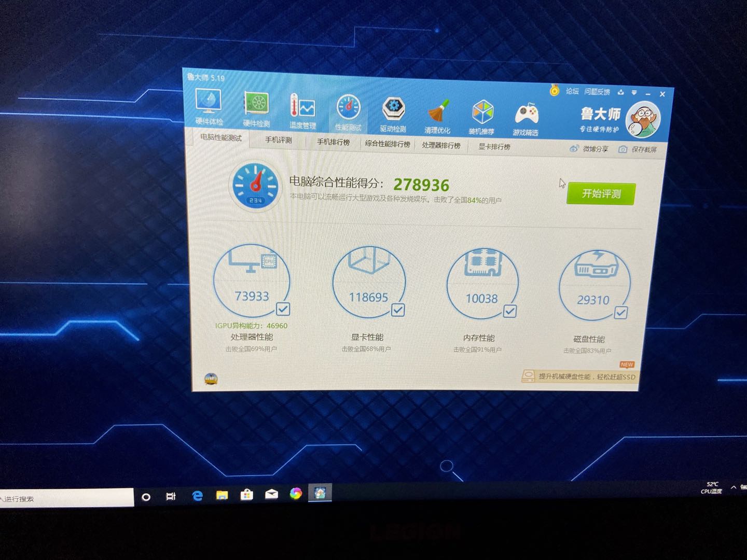Launch Microsoft Edge from the taskbar
This screenshot has width=747, height=560.
click(x=197, y=496)
